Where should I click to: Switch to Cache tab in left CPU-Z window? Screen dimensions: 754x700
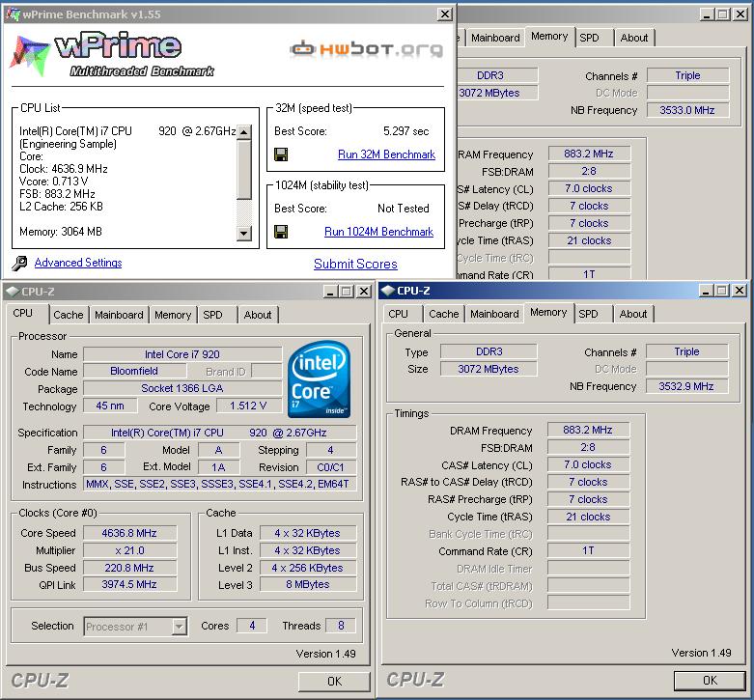pos(69,315)
